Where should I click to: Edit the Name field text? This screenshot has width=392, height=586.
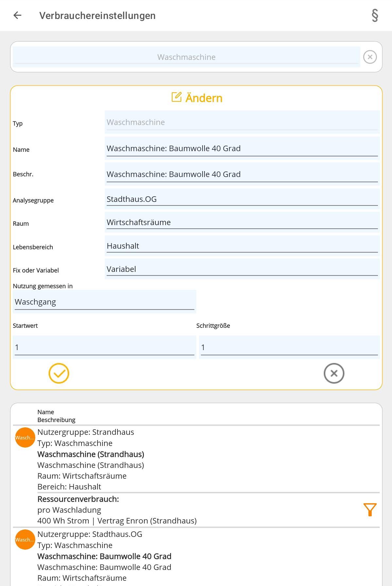point(242,149)
